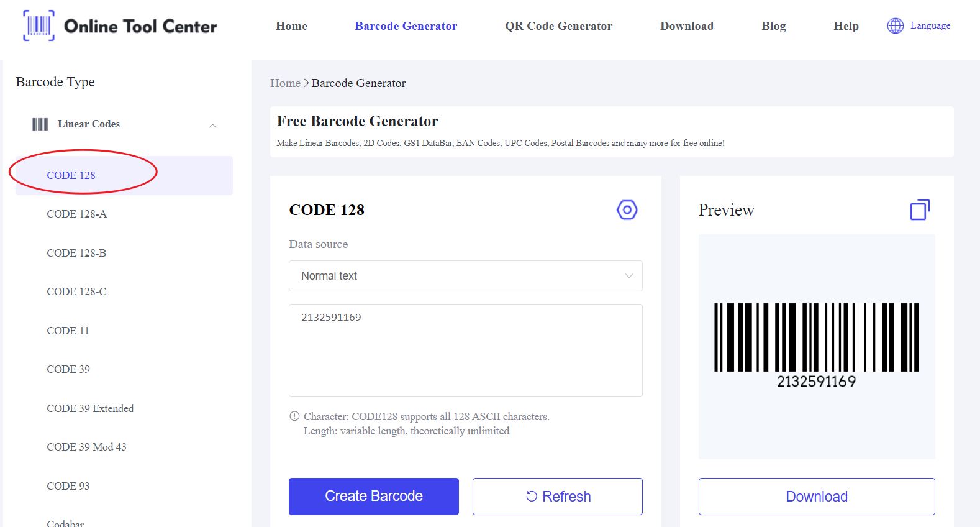980x527 pixels.
Task: Go to QR Code Generator menu
Action: [x=558, y=26]
